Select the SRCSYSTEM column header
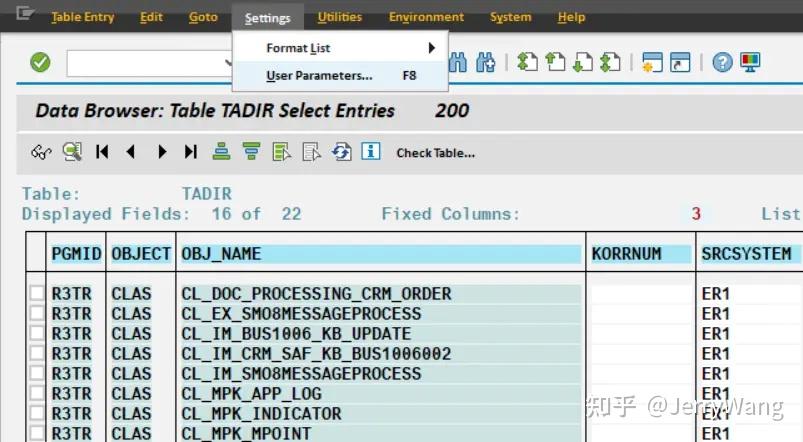This screenshot has height=442, width=803. click(x=749, y=254)
